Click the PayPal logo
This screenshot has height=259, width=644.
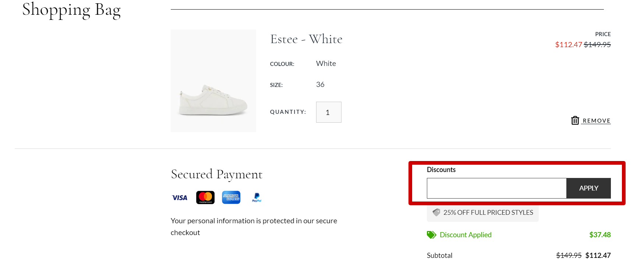[x=256, y=198]
